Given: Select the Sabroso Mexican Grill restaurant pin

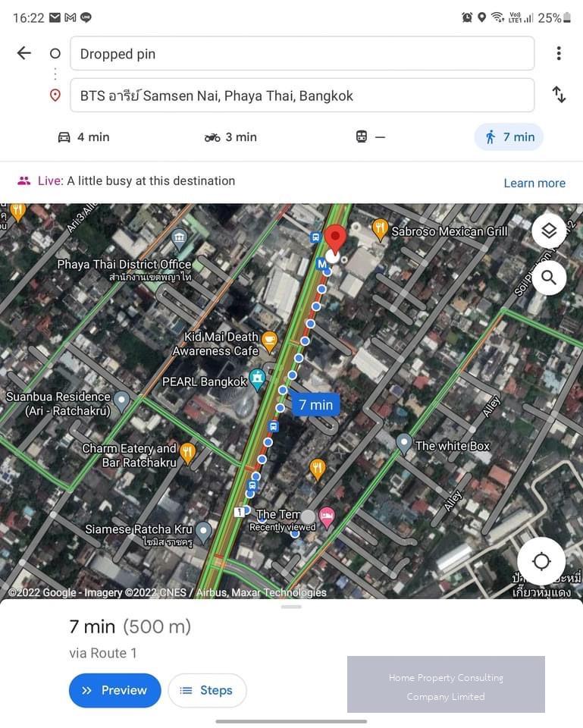Looking at the screenshot, I should click(x=380, y=230).
